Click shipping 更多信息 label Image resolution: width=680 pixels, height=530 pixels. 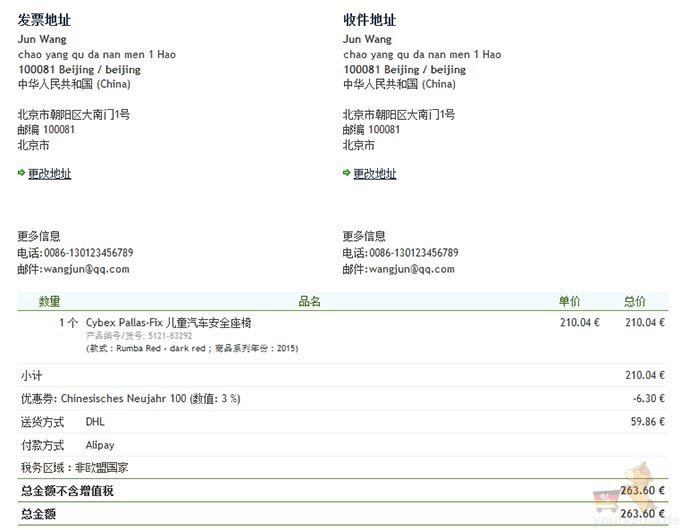point(364,236)
